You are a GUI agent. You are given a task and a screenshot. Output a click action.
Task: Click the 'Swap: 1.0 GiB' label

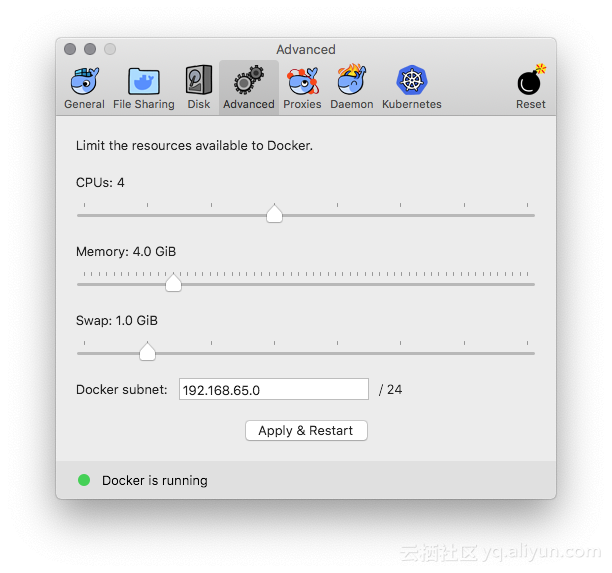pyautogui.click(x=117, y=320)
